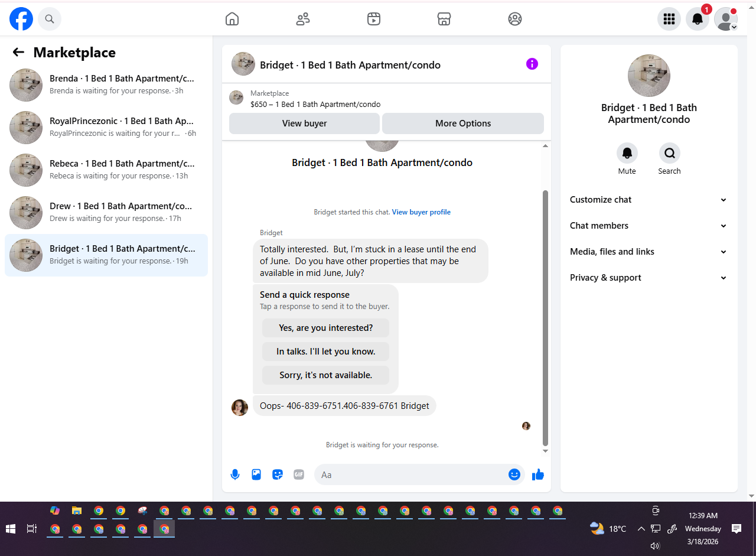Click Bridget's message about the lease
Viewport: 756px width, 556px height.
(x=370, y=261)
